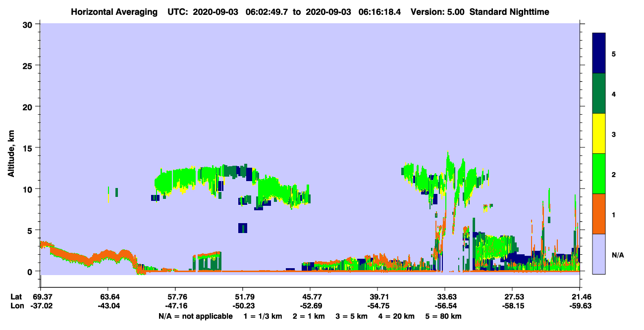This screenshot has width=644, height=330.
Task: Click the lavender N/A colorbar segment
Action: 599,254
